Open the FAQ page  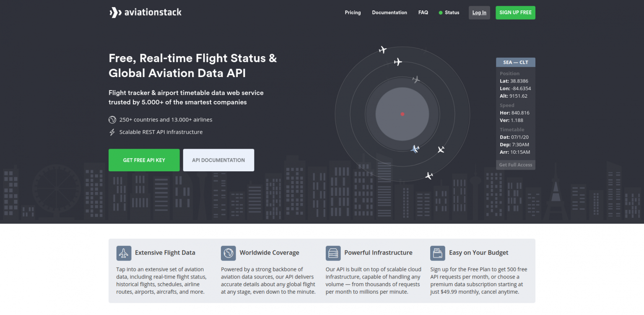[x=423, y=13]
